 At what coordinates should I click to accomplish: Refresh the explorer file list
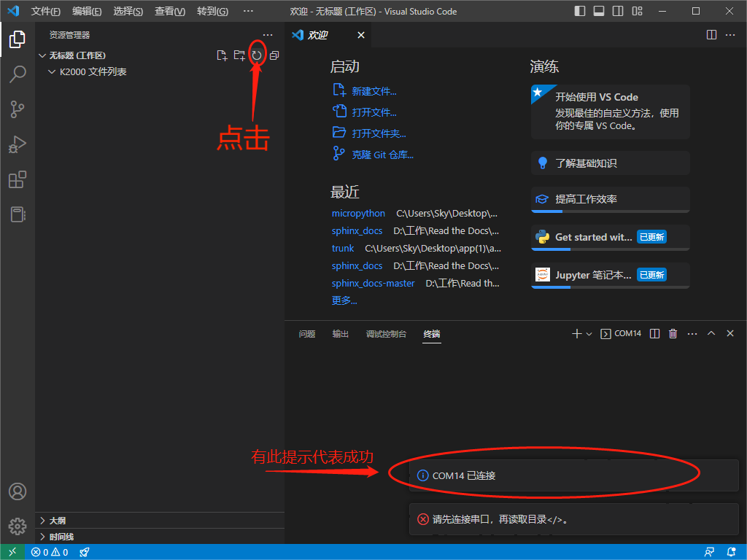tap(257, 55)
